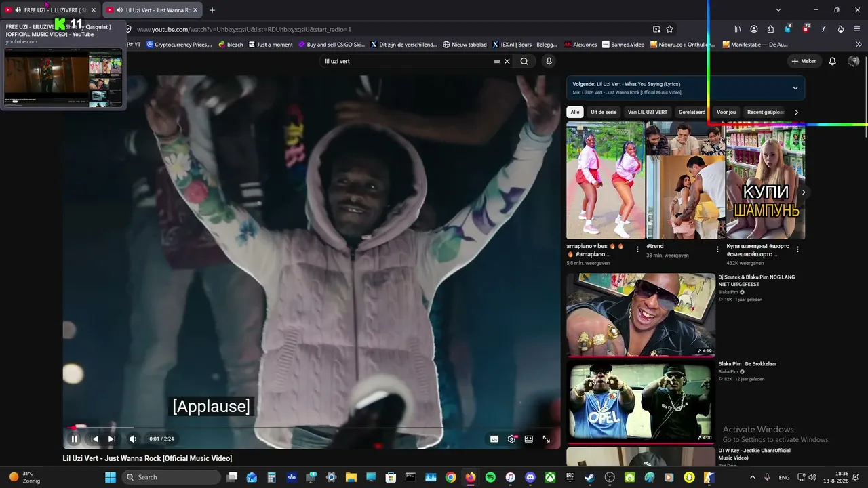Select the Gerelateerd filter chip

(692, 112)
